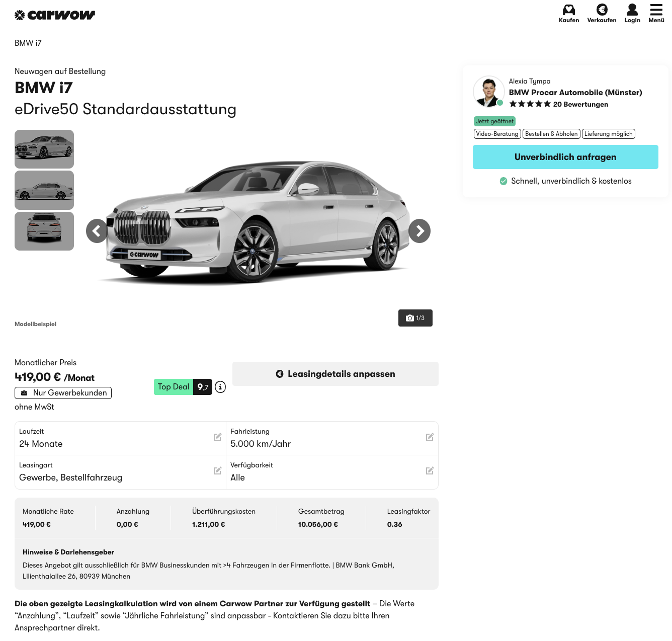Open the Login page

[x=632, y=14]
